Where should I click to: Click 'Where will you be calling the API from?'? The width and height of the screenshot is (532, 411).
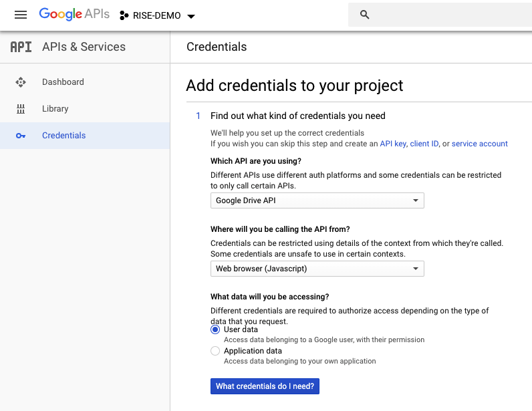pyautogui.click(x=280, y=229)
